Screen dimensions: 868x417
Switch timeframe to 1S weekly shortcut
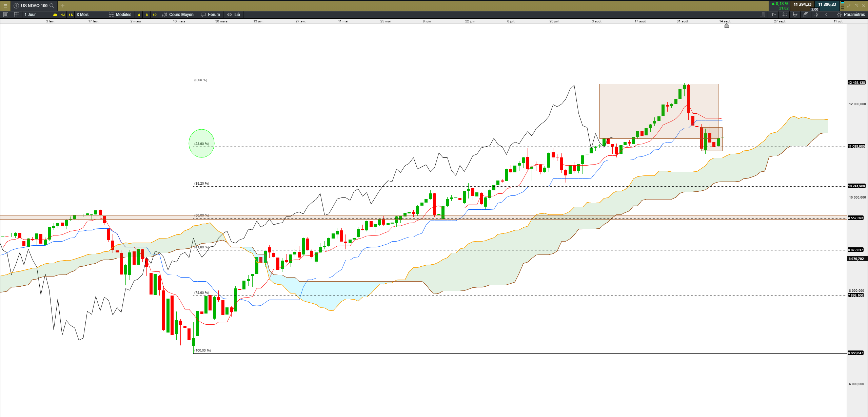(x=71, y=15)
